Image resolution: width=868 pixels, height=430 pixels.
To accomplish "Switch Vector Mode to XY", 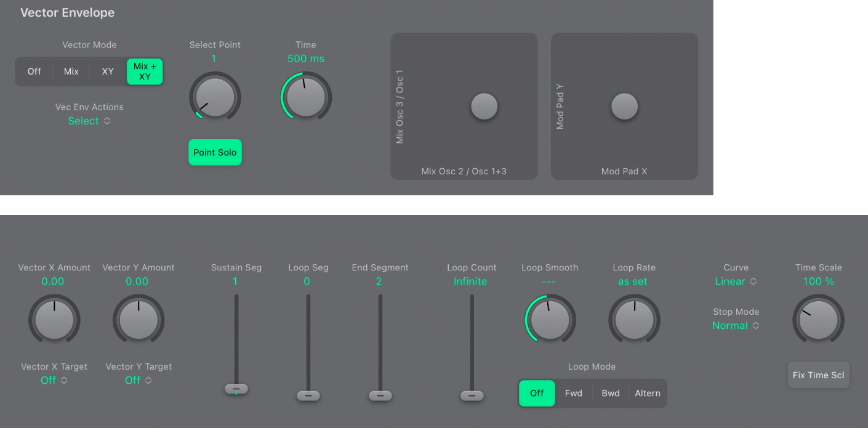I will [108, 71].
